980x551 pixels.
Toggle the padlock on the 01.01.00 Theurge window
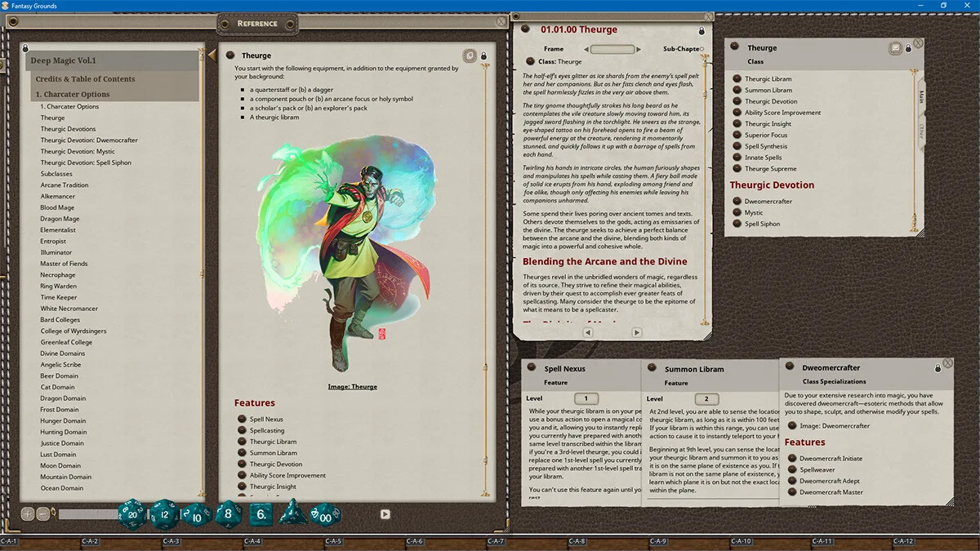(x=702, y=30)
